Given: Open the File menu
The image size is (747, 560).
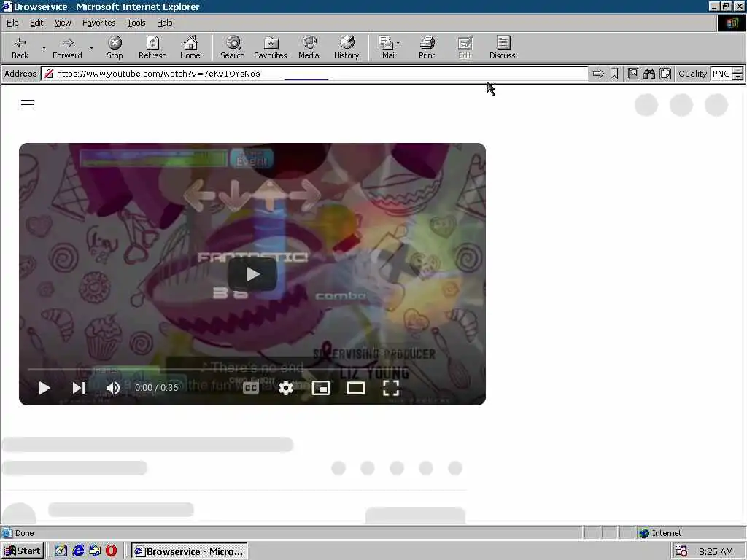Looking at the screenshot, I should (12, 23).
